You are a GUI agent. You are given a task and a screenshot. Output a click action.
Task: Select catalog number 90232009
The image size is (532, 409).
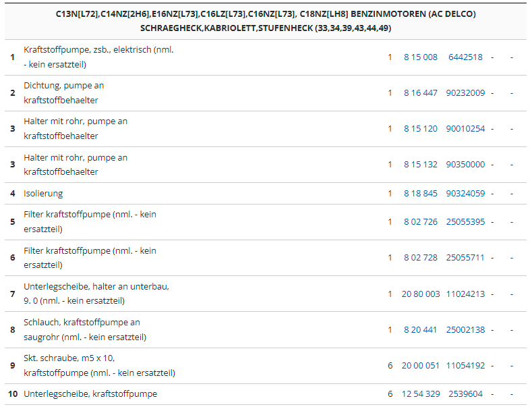(x=465, y=93)
